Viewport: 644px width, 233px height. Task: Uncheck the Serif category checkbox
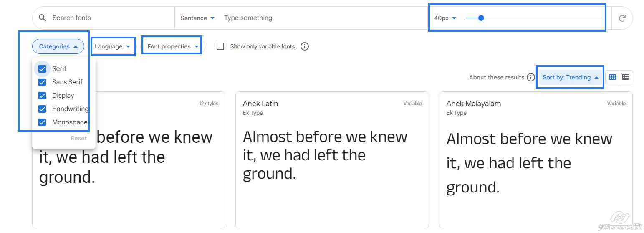click(x=42, y=69)
